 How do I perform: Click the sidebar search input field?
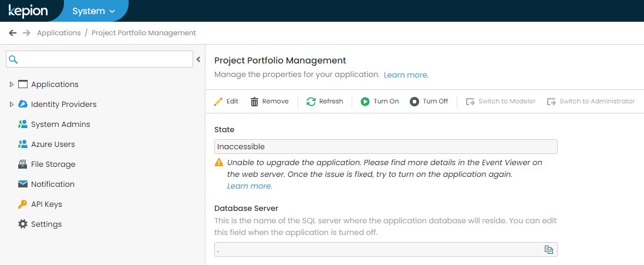99,59
